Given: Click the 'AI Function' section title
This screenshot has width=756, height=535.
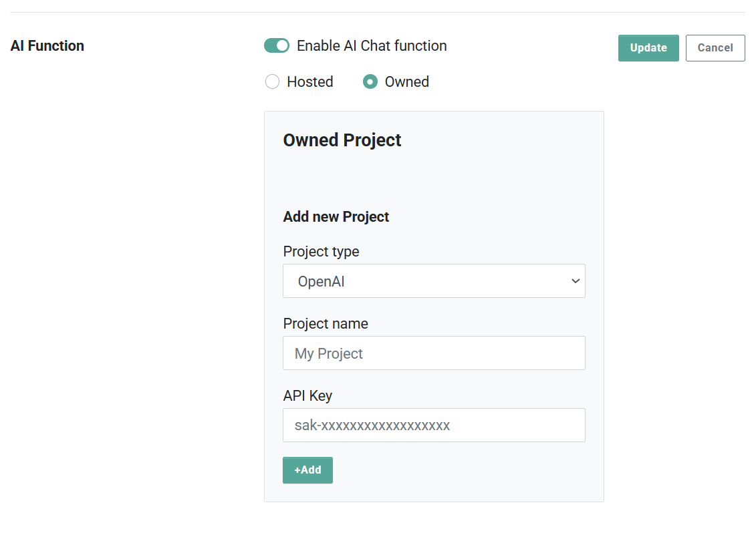Looking at the screenshot, I should (47, 46).
